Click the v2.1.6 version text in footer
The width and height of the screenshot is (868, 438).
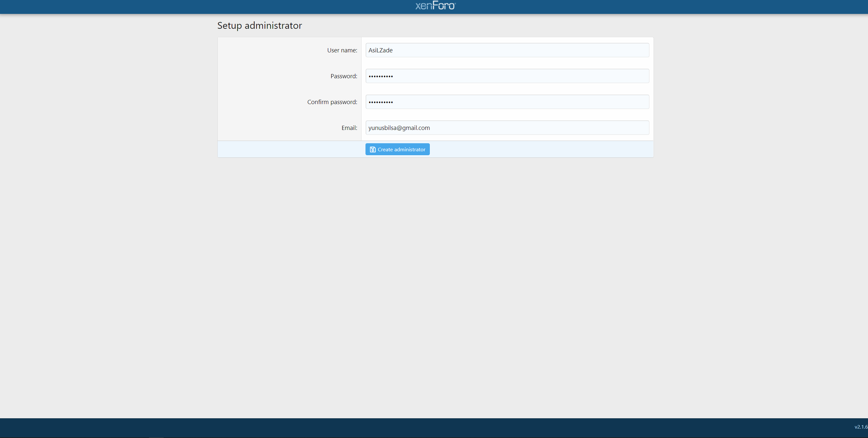click(861, 427)
